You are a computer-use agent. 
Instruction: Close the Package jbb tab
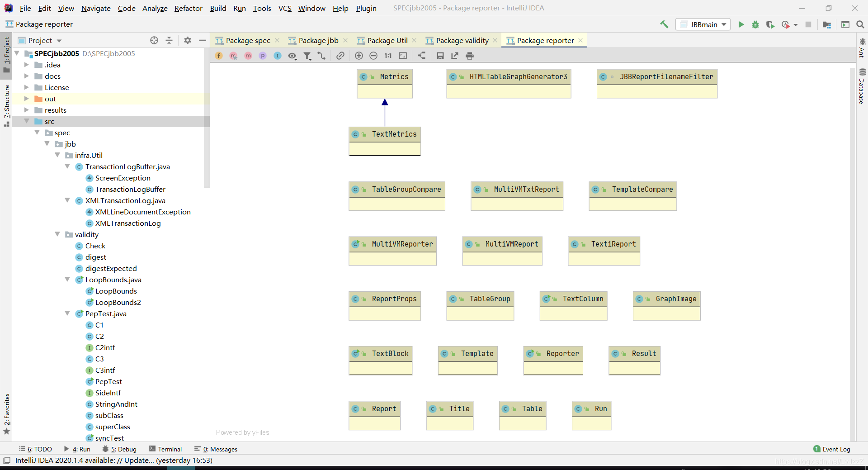[345, 40]
